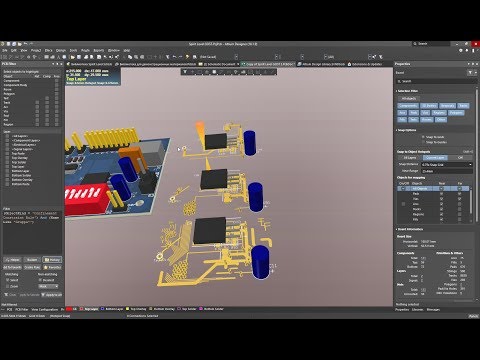Click the Bottom Layer color swatch
The image size is (480, 360).
tap(103, 309)
